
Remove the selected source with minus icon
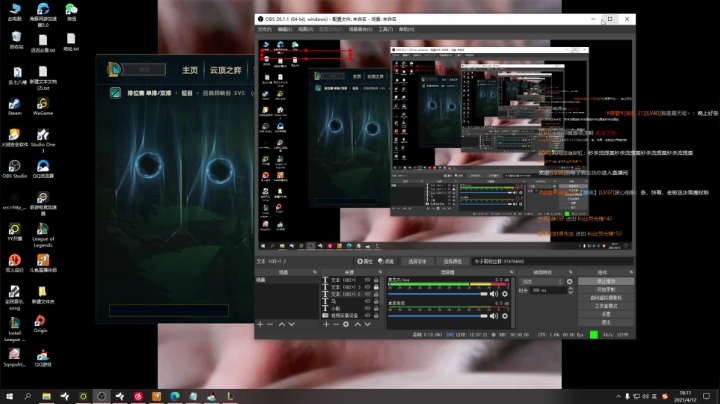coord(336,324)
